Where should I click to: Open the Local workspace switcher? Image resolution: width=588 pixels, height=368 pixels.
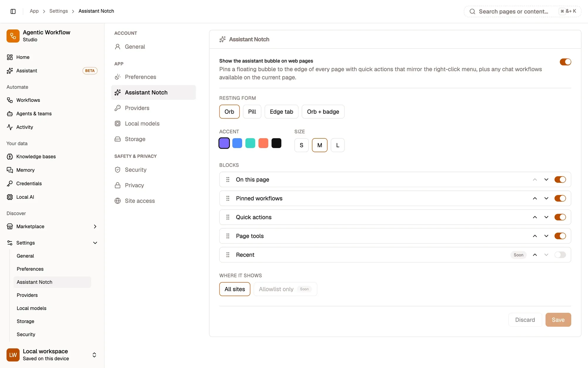pos(94,355)
